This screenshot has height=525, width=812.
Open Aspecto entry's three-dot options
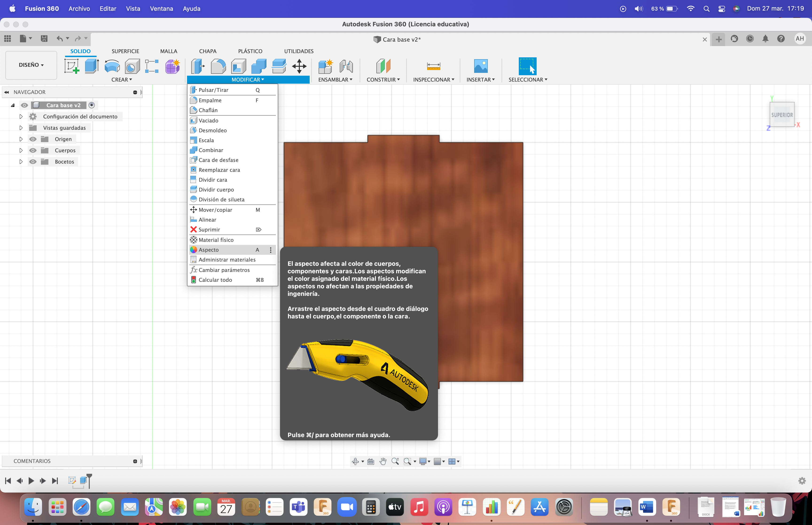point(271,250)
